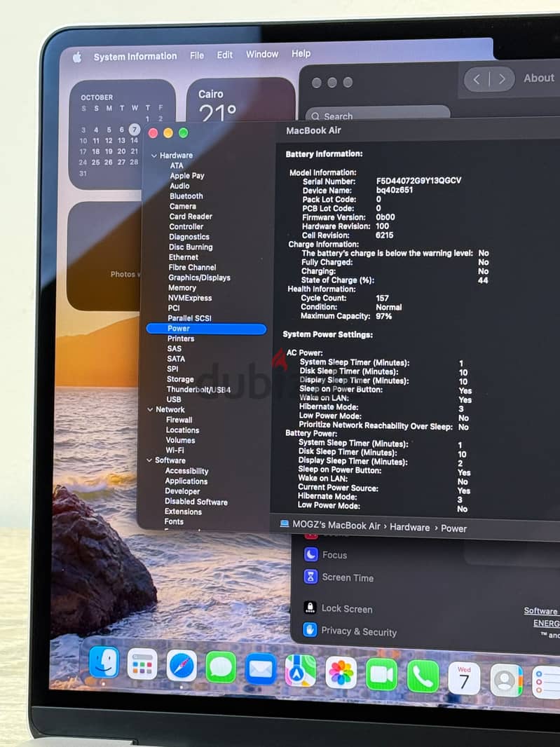Screen dimensions: 560x747
Task: Select Wi-Fi under Network
Action: tap(175, 450)
